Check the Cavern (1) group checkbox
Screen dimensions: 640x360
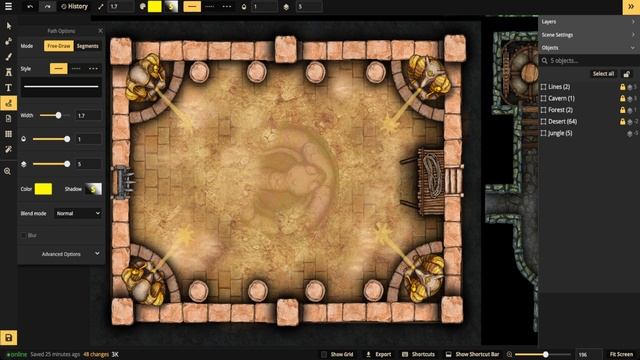[x=543, y=98]
